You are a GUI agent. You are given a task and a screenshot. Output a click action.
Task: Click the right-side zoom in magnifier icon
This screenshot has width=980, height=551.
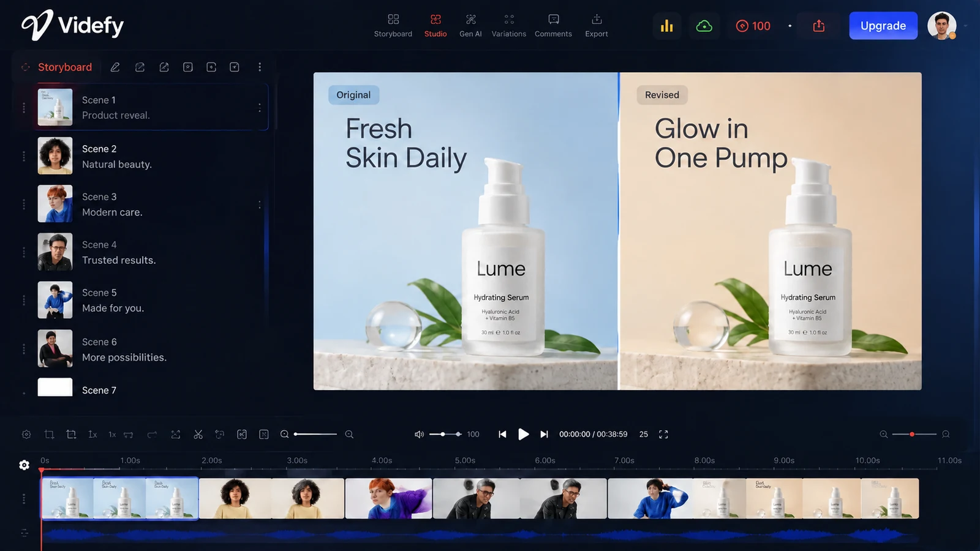(x=946, y=434)
